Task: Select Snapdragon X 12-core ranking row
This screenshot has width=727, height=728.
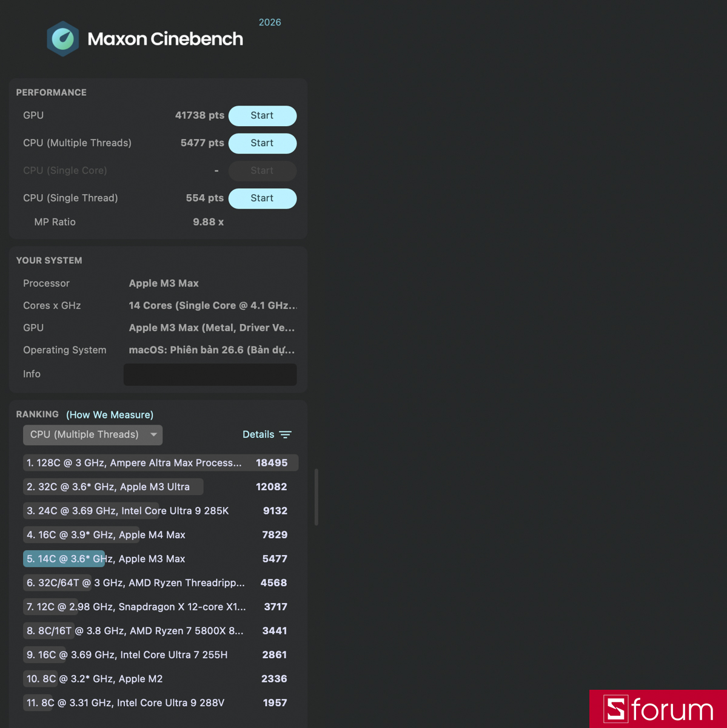Action: [161, 607]
